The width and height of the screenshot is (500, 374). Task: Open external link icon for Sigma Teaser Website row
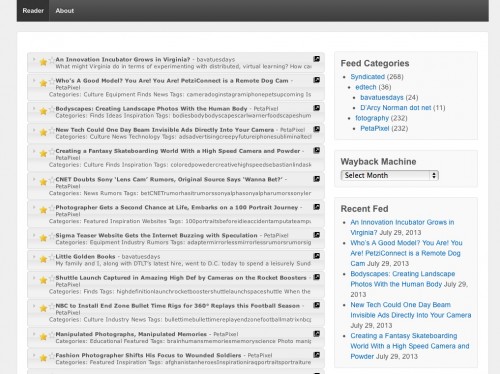click(316, 235)
